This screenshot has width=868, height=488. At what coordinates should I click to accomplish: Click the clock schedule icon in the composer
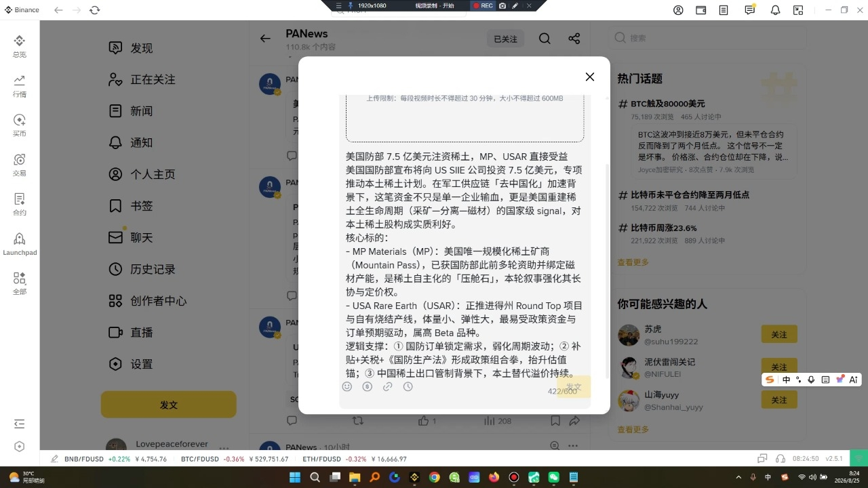pyautogui.click(x=408, y=386)
